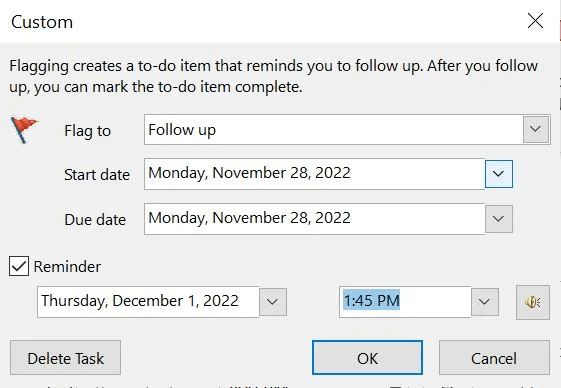
Task: Click the Thursday, December 1 reminder field
Action: tap(148, 302)
